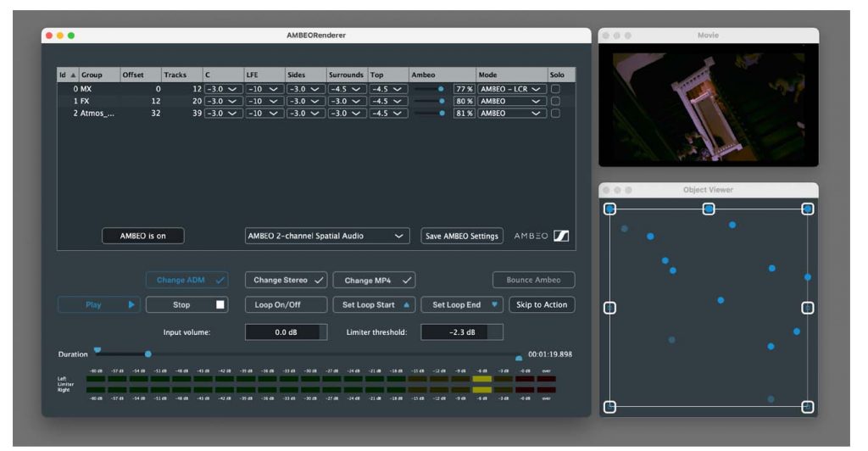
Task: Click the Set Loop Start button
Action: (374, 304)
